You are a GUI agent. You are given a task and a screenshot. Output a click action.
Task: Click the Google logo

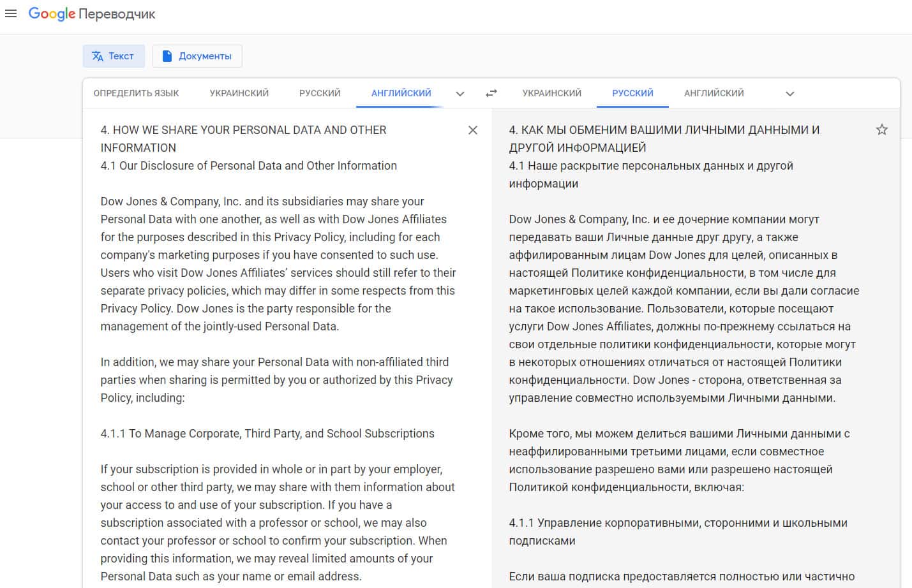[x=52, y=14]
